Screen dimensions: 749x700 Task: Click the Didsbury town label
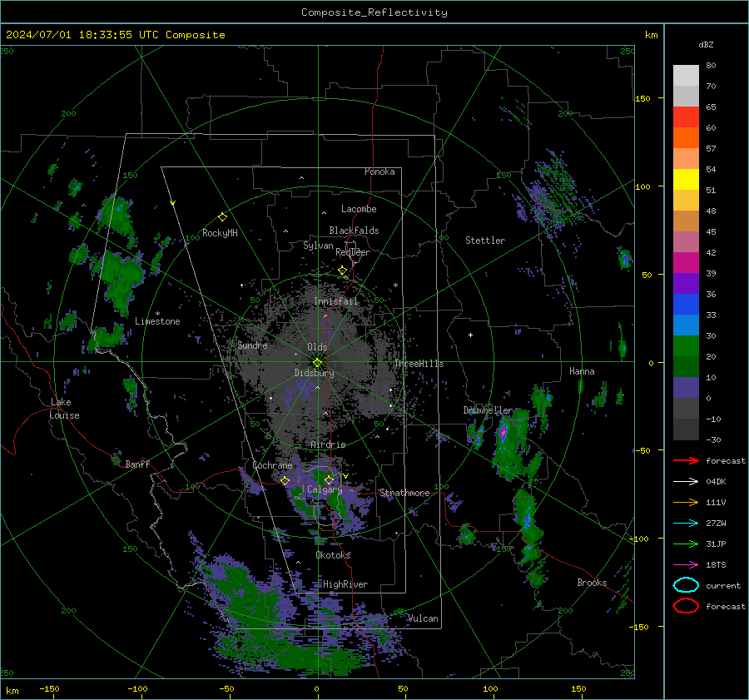click(314, 373)
